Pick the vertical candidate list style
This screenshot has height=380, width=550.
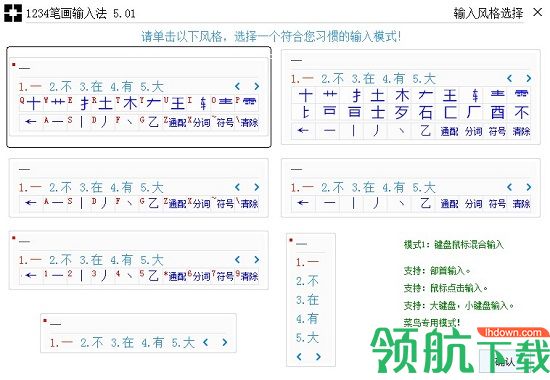[x=311, y=300]
